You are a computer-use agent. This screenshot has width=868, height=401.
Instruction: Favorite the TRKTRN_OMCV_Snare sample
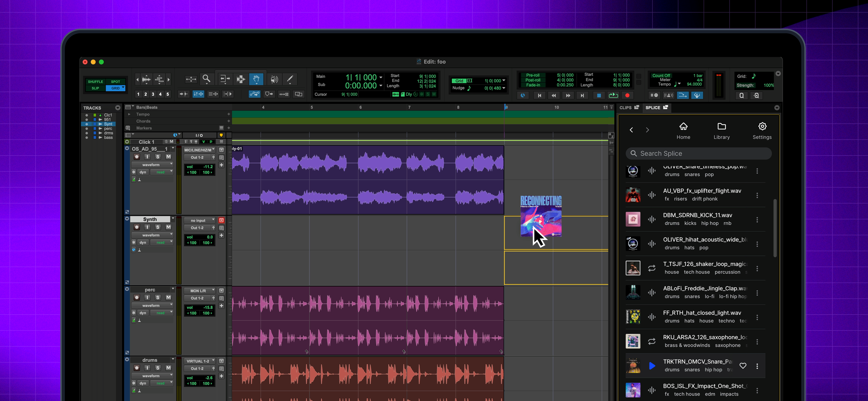tap(743, 366)
